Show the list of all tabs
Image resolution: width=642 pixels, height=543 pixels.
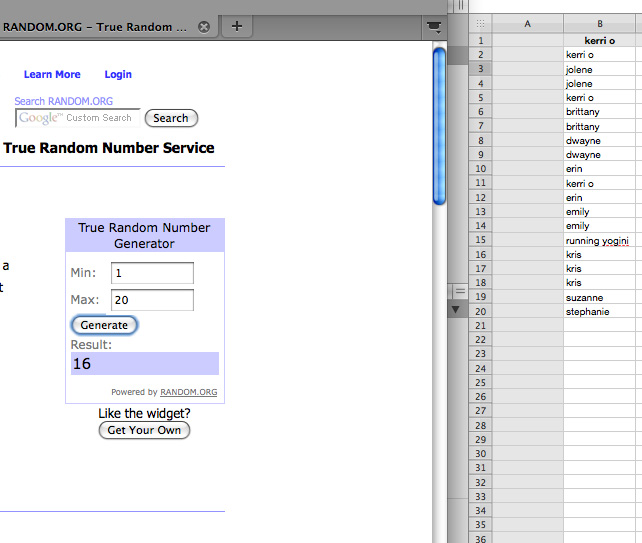(x=433, y=27)
